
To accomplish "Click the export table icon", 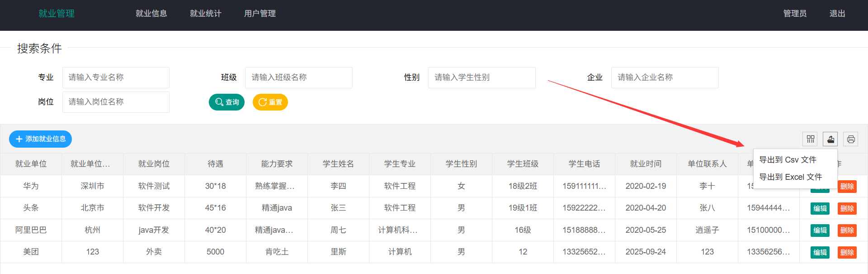I will (830, 139).
